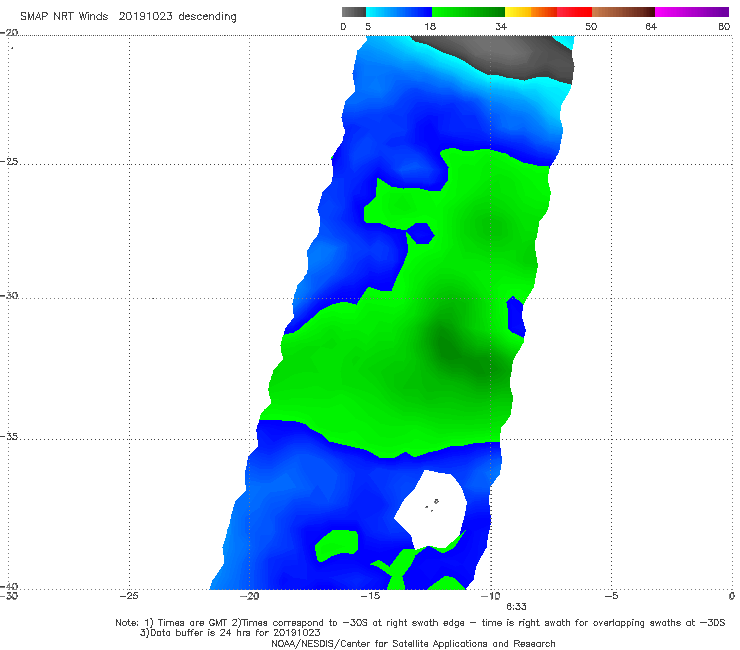Click the blue patch on the swath's right edge
Viewport: 740px width, 650px height.
515,316
